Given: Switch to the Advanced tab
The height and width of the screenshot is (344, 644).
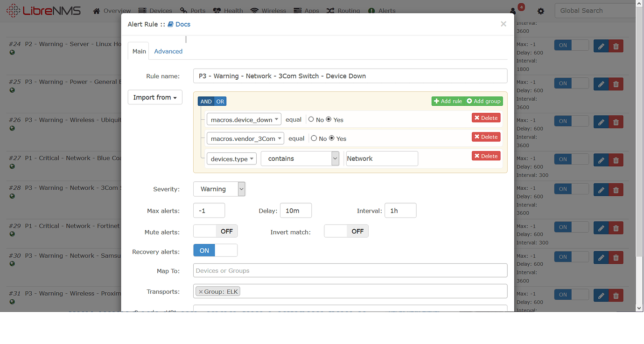Looking at the screenshot, I should (x=168, y=51).
